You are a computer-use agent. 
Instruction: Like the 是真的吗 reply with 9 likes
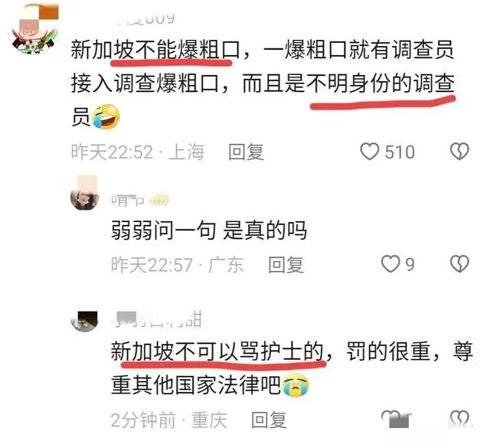pyautogui.click(x=390, y=264)
